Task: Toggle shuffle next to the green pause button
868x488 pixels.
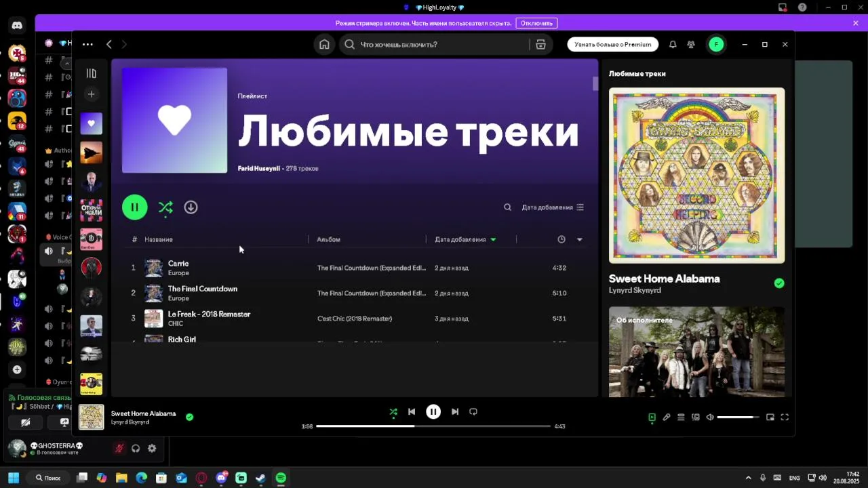Action: click(x=165, y=207)
